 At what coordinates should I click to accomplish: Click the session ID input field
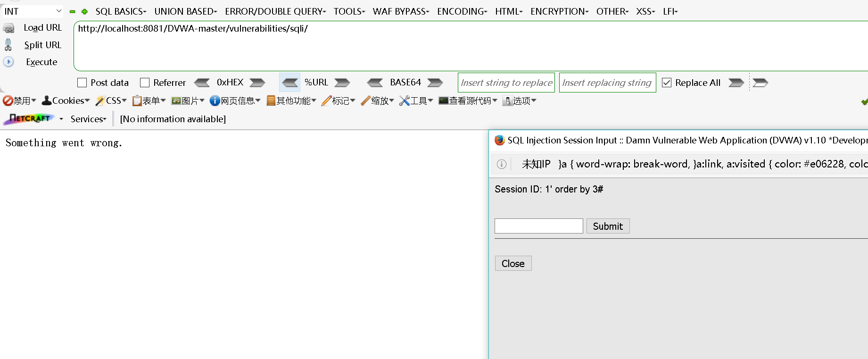(539, 226)
